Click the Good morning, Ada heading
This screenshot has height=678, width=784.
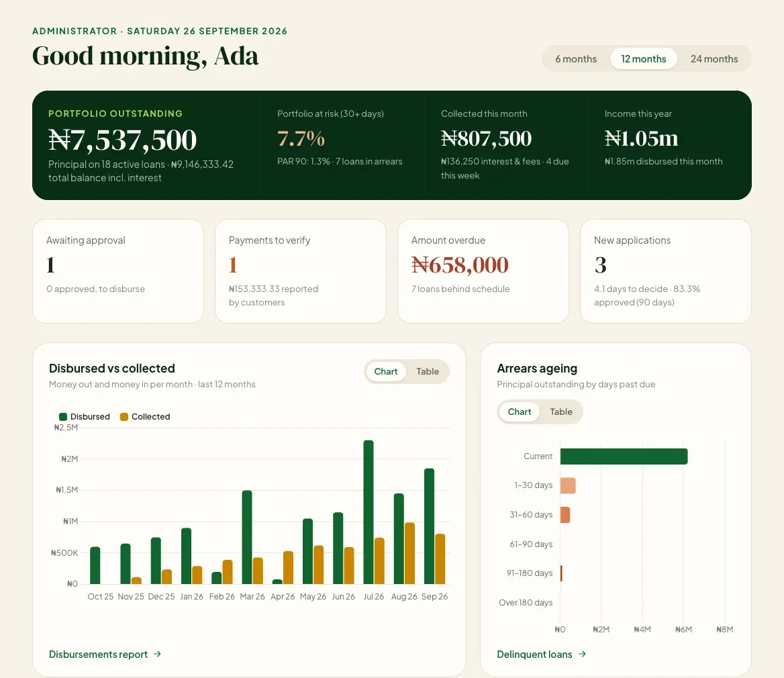[145, 56]
